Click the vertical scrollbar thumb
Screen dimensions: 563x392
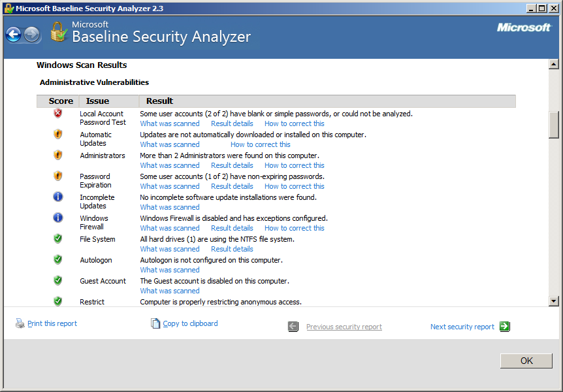coord(554,125)
